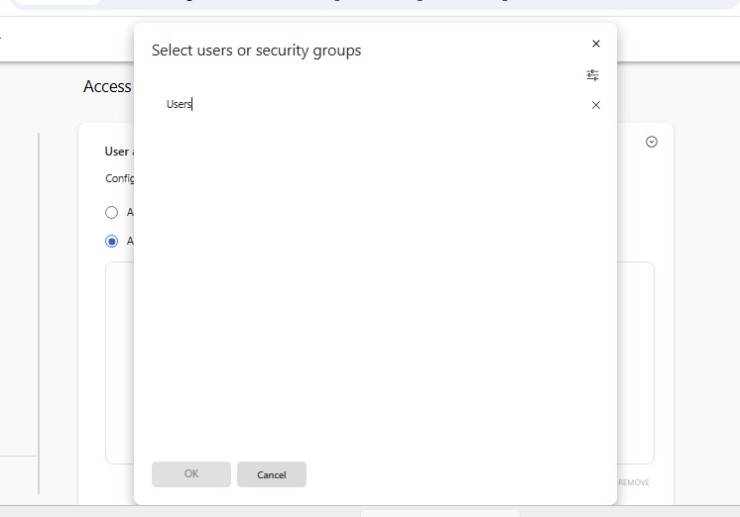
Task: Cancel the user selection dialog
Action: coord(271,475)
